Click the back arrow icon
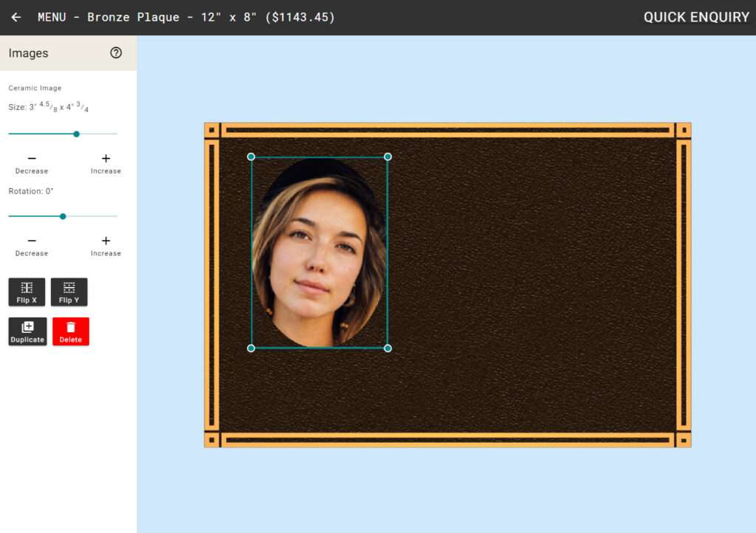This screenshot has width=756, height=533. coord(16,17)
